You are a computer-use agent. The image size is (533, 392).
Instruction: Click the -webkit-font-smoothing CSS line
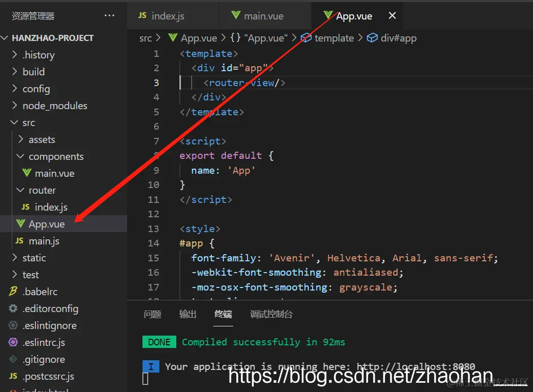pos(297,272)
